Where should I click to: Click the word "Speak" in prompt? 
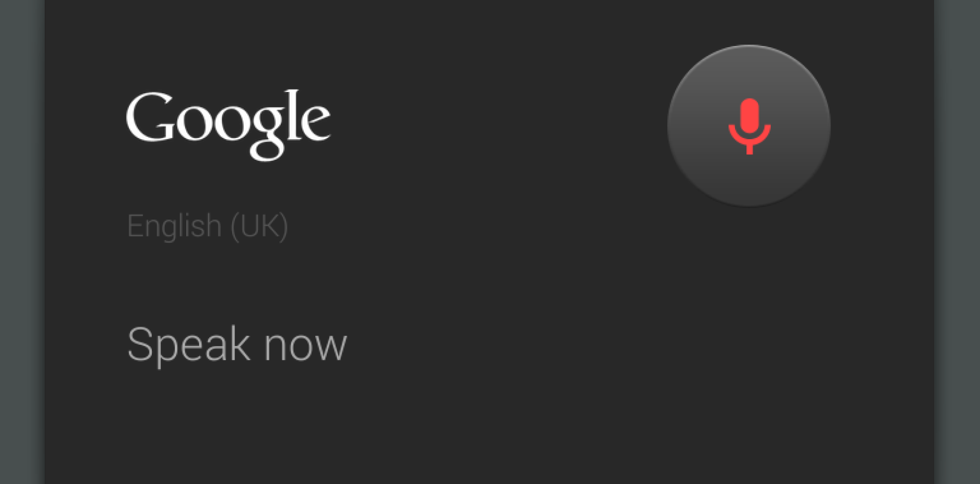pyautogui.click(x=188, y=345)
